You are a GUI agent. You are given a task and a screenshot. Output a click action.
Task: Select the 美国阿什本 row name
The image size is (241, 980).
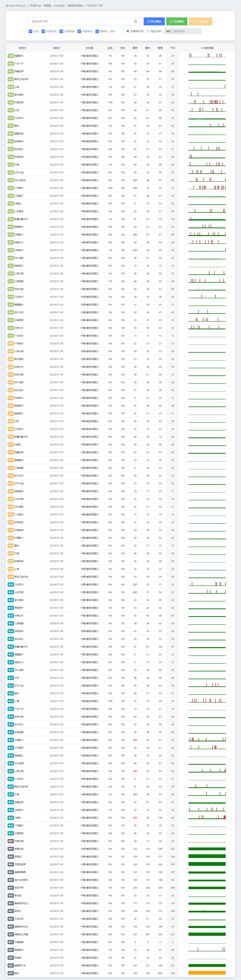point(20,966)
